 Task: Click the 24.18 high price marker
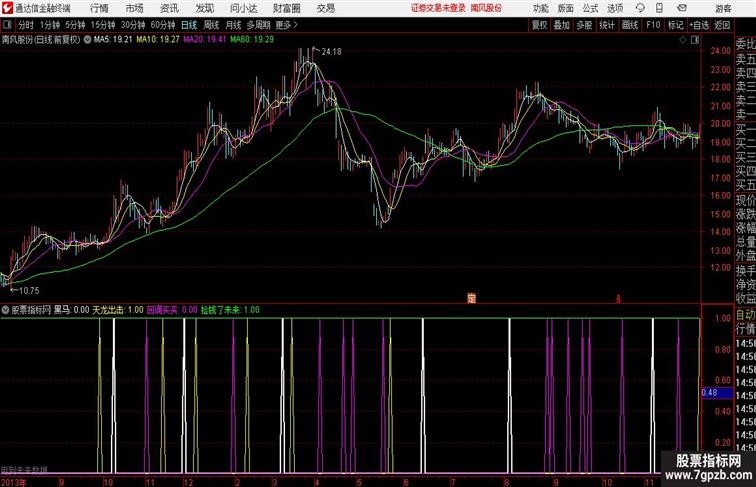(x=331, y=52)
